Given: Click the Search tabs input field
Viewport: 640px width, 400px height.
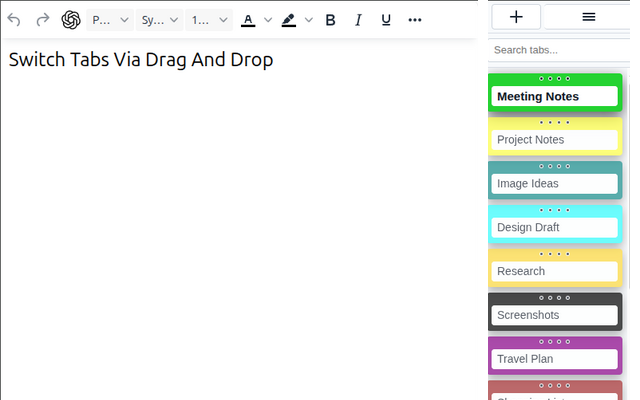Looking at the screenshot, I should pos(559,50).
